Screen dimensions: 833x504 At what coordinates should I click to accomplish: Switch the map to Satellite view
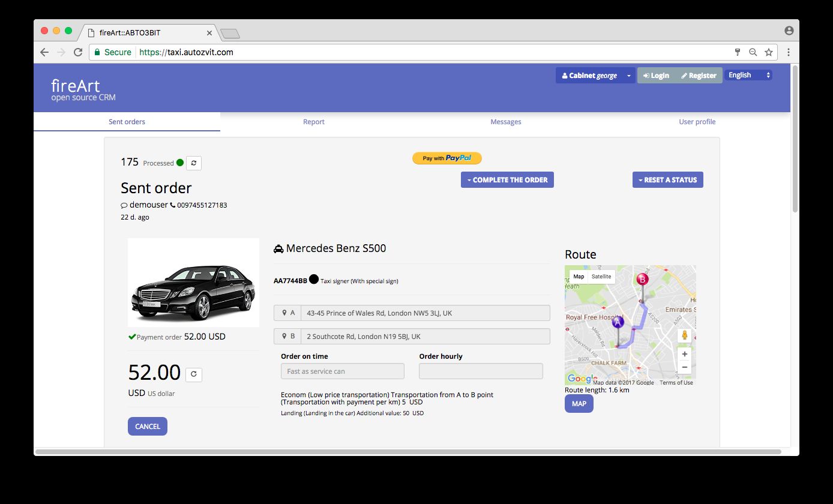click(601, 277)
